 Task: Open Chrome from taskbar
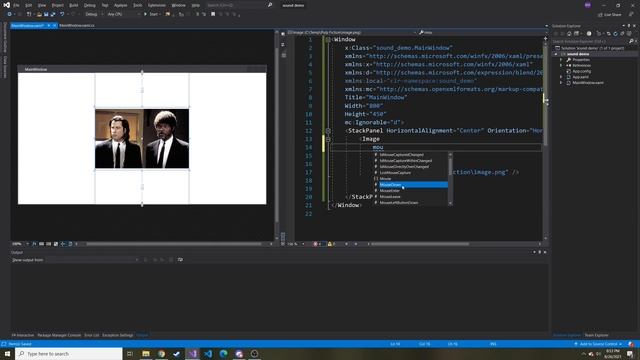pyautogui.click(x=162, y=354)
